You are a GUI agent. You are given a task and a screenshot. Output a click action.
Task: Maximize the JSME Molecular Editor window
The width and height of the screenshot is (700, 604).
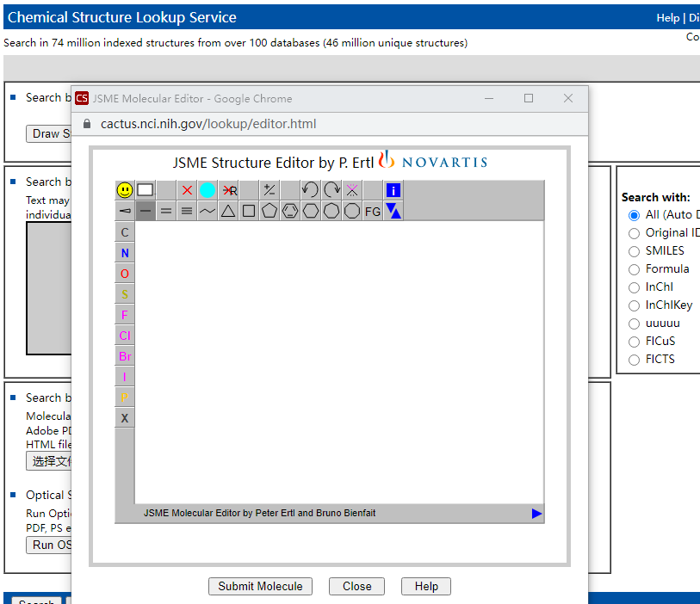coord(529,99)
